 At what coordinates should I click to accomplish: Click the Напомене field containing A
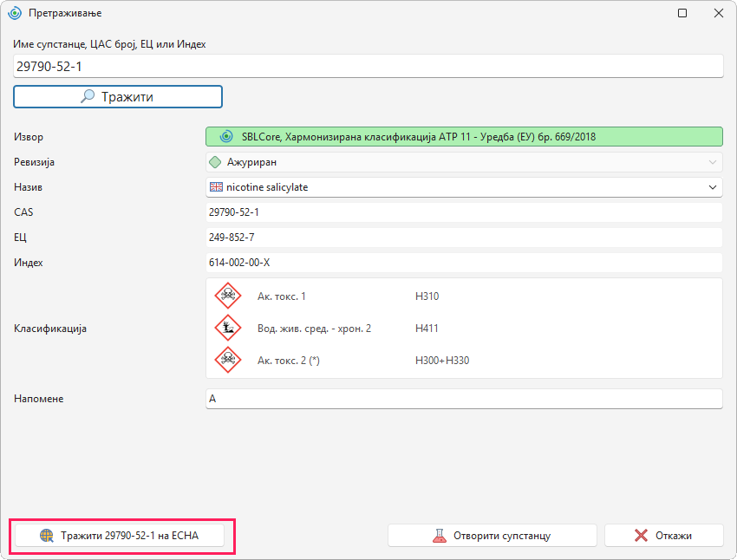[464, 399]
